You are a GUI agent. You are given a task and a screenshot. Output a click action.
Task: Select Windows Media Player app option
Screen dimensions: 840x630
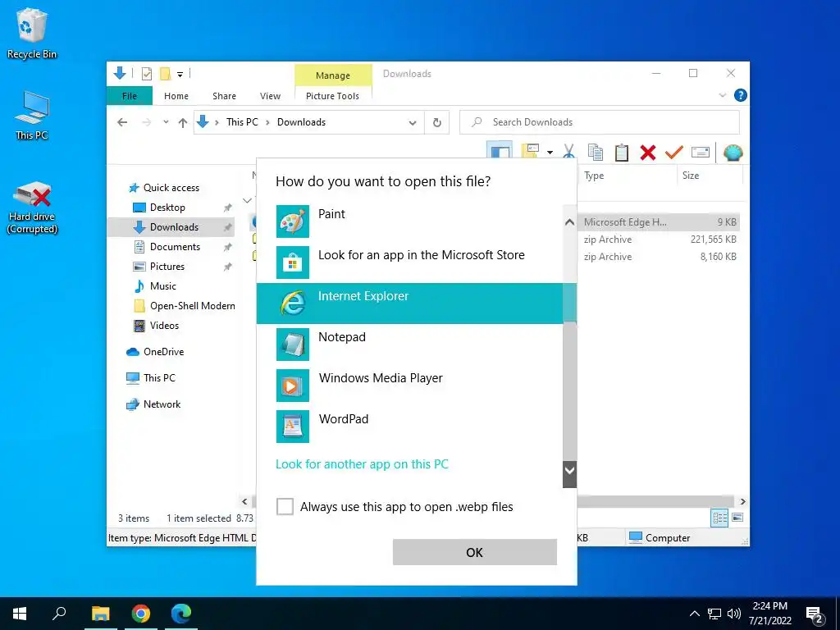click(410, 386)
